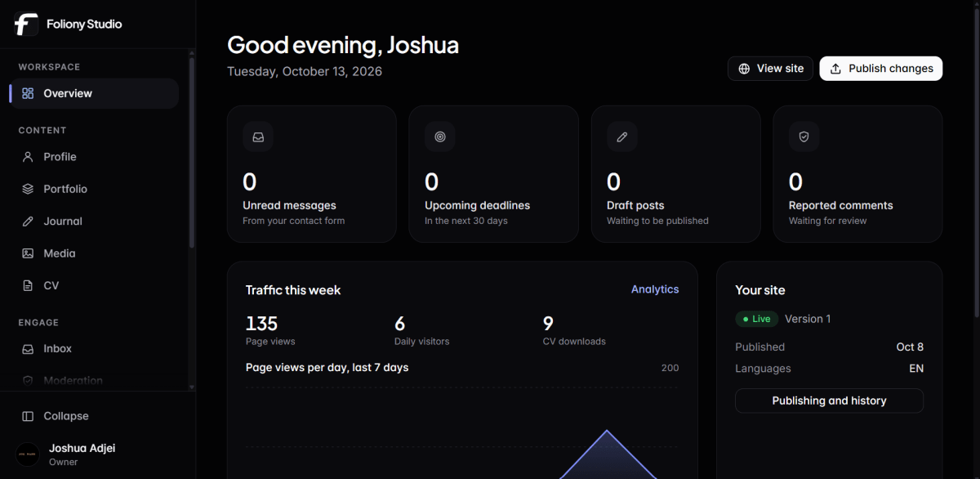Click the sidebar scrollbar thumb

(x=192, y=153)
